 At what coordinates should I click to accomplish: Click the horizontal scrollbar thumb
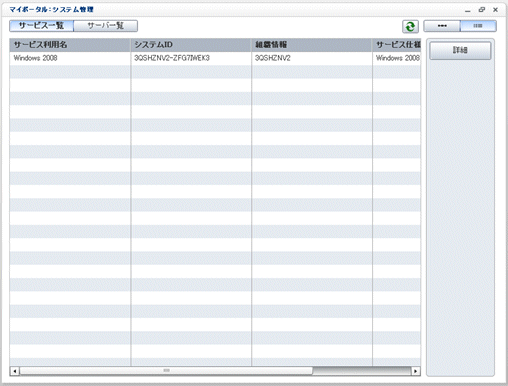166,371
